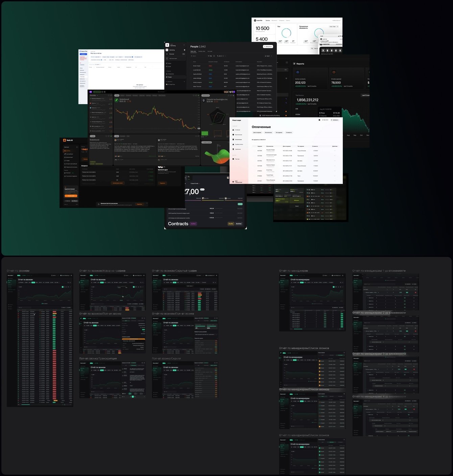
Task: Open the Исполнитель filter chip
Action: 268,133
